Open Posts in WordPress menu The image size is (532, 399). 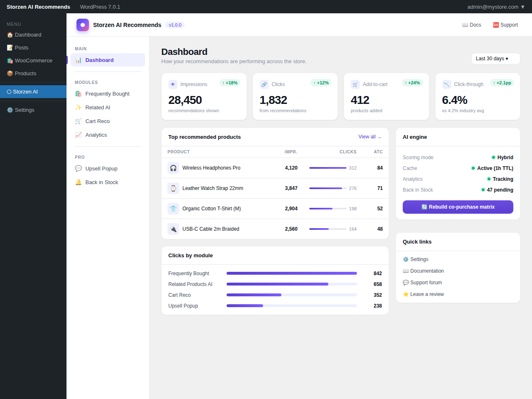point(33,48)
